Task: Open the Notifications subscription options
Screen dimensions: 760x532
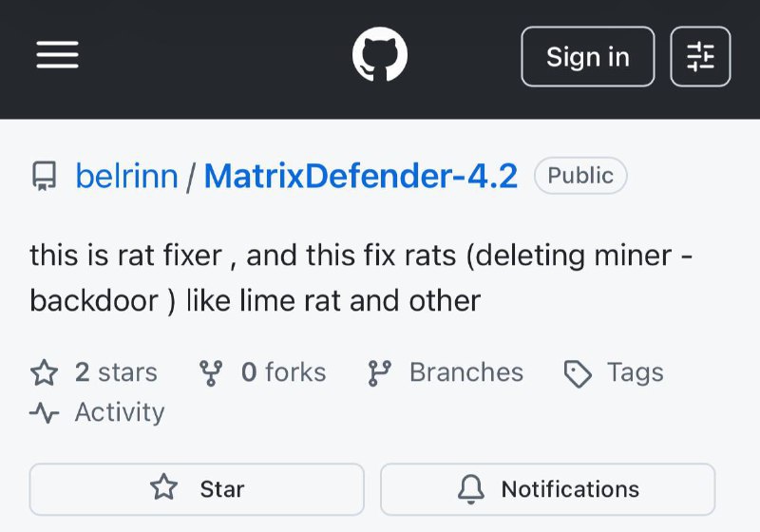Action: coord(547,489)
